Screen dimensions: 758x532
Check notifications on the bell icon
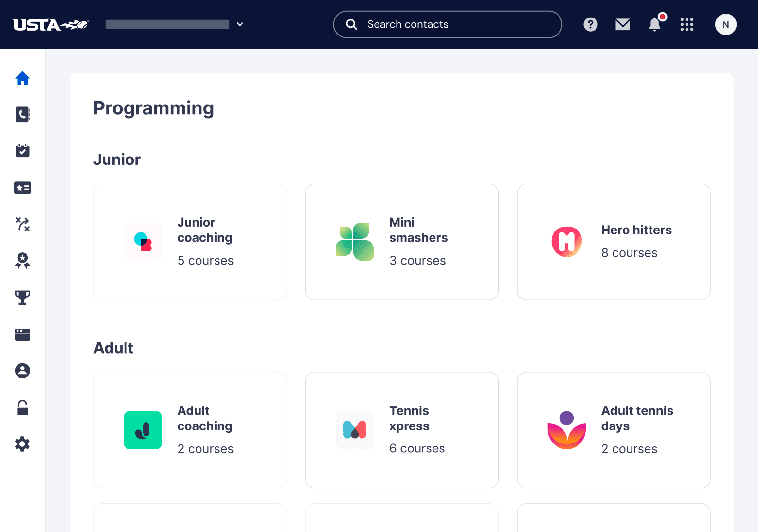tap(654, 24)
